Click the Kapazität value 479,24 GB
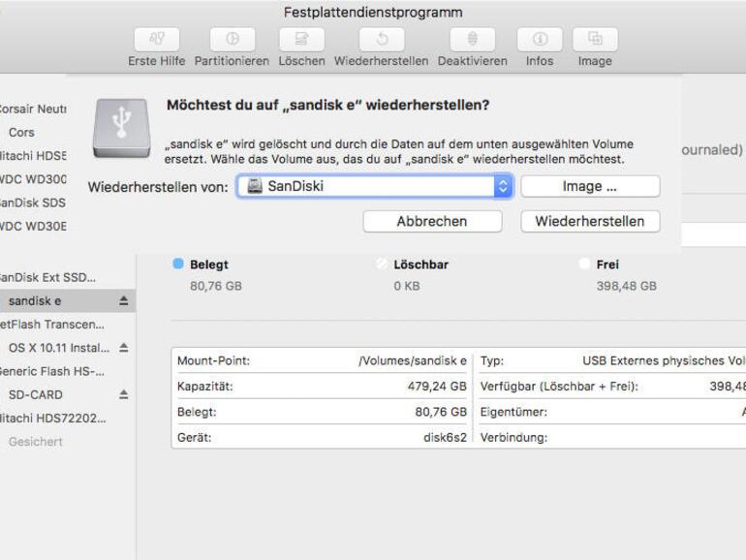Screen dimensions: 746x560 pyautogui.click(x=437, y=387)
